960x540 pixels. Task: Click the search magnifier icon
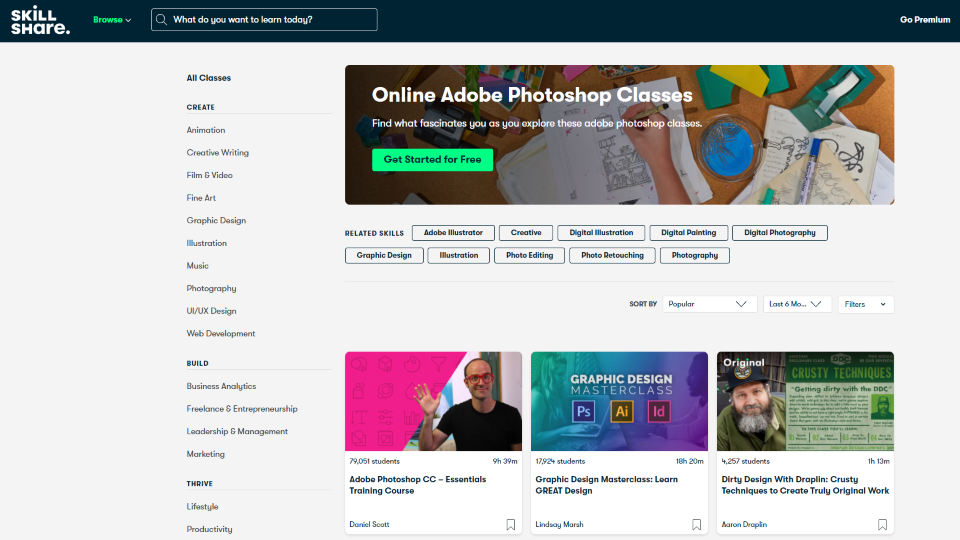pos(161,20)
